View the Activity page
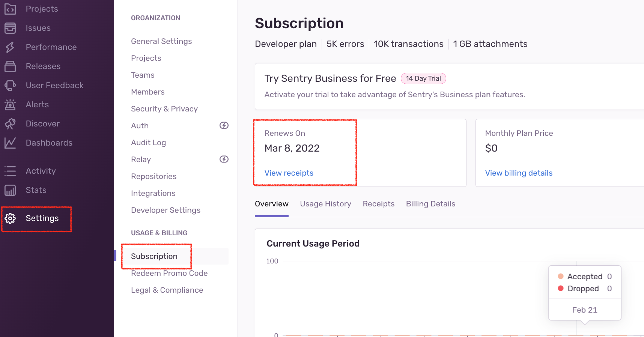 click(41, 171)
